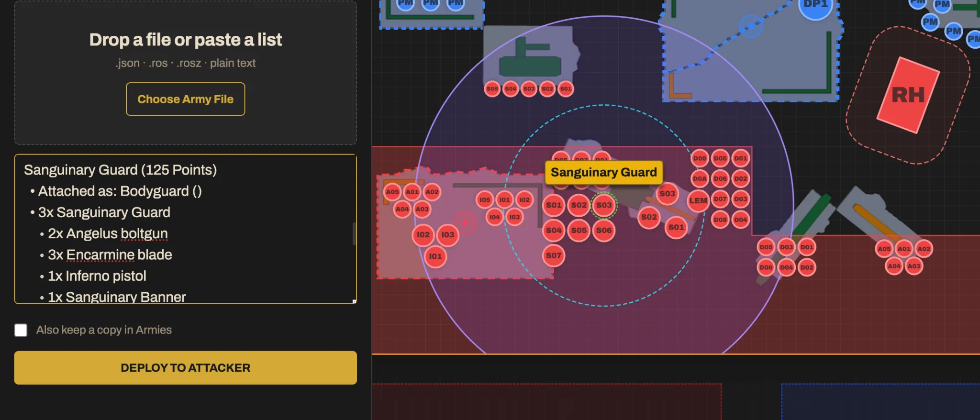The height and width of the screenshot is (420, 980).
Task: Click the I04 model token
Action: click(x=494, y=217)
